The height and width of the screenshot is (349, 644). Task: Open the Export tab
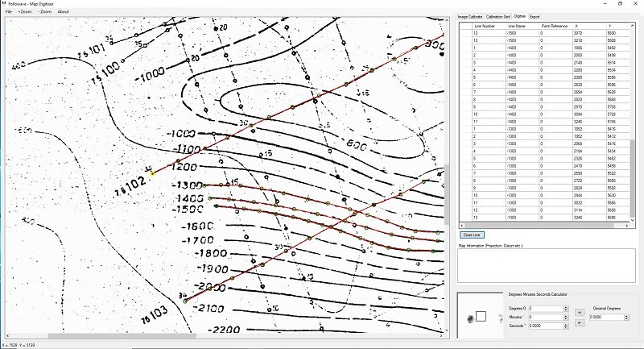535,17
